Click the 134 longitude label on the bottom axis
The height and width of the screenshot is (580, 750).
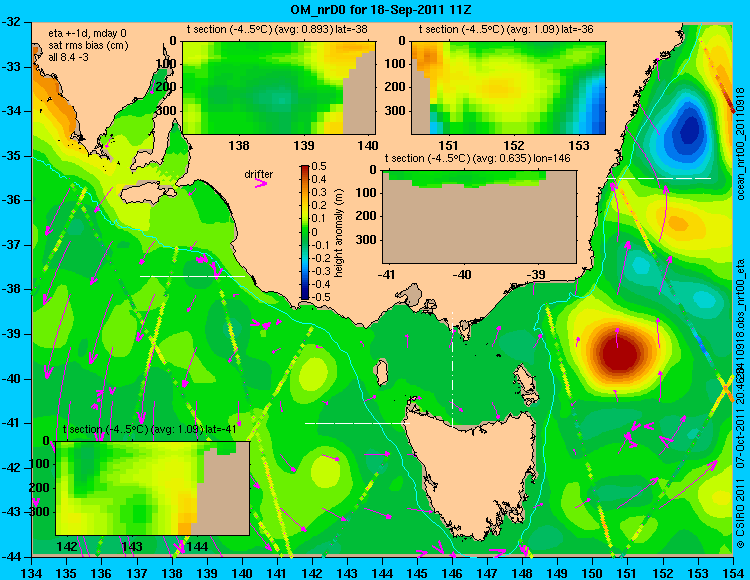click(x=32, y=572)
